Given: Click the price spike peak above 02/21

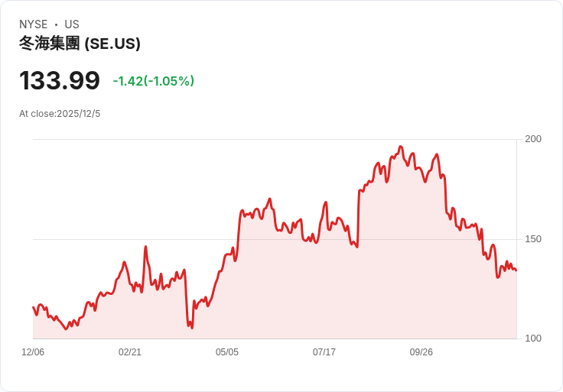Looking at the screenshot, I should pyautogui.click(x=145, y=247).
